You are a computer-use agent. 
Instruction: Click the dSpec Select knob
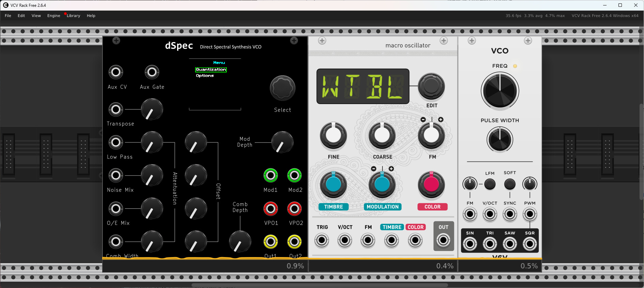click(282, 88)
